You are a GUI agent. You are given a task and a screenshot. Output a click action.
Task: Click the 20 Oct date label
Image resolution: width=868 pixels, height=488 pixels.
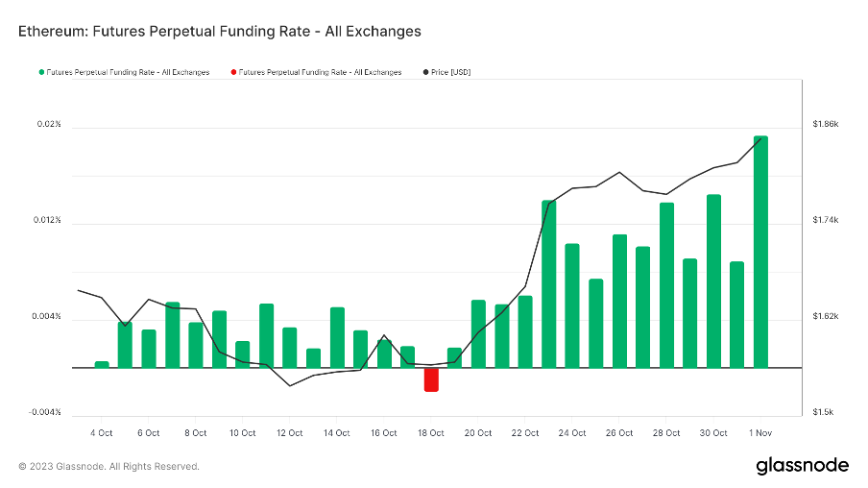(478, 433)
